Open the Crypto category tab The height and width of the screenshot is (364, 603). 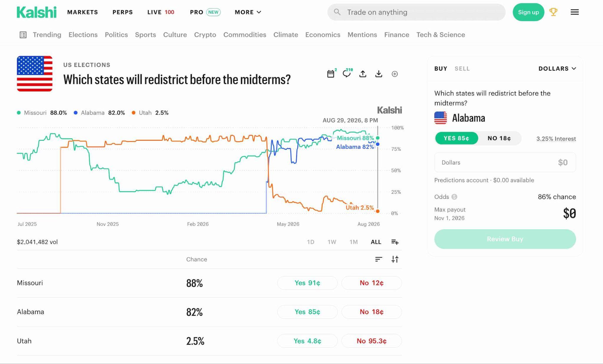pos(205,35)
